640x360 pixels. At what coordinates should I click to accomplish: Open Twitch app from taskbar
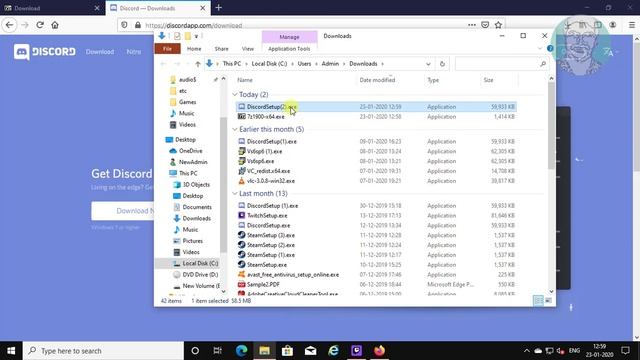(x=356, y=351)
